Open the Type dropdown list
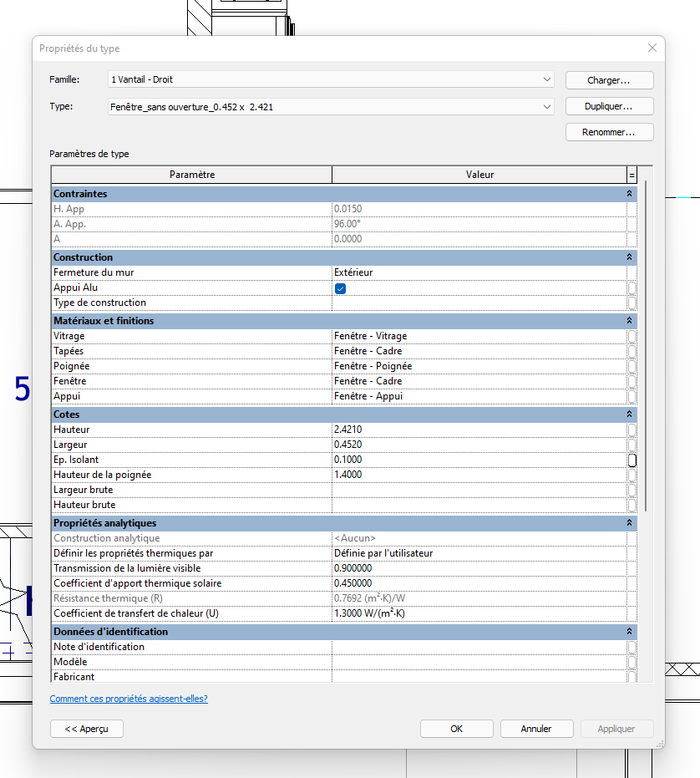Image resolution: width=700 pixels, height=778 pixels. (x=546, y=106)
